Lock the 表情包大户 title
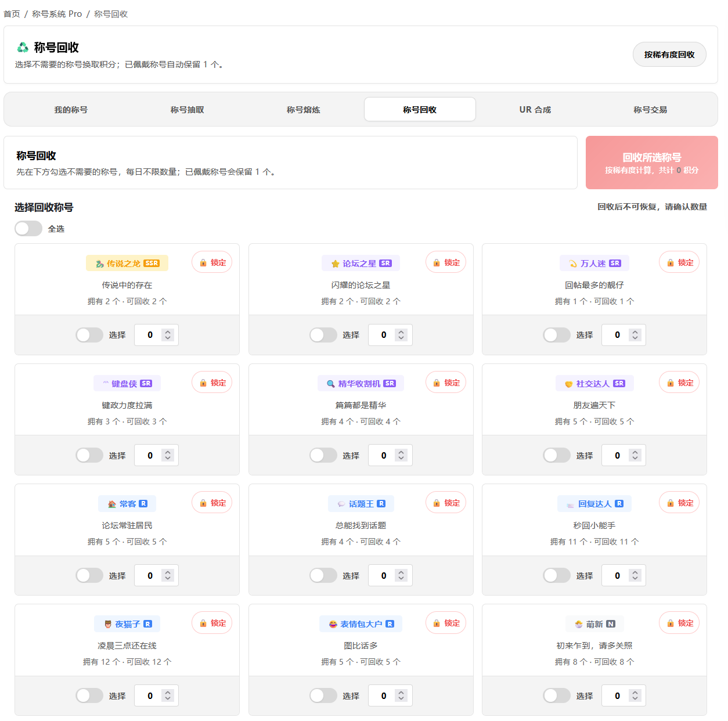This screenshot has height=721, width=728. pyautogui.click(x=446, y=623)
